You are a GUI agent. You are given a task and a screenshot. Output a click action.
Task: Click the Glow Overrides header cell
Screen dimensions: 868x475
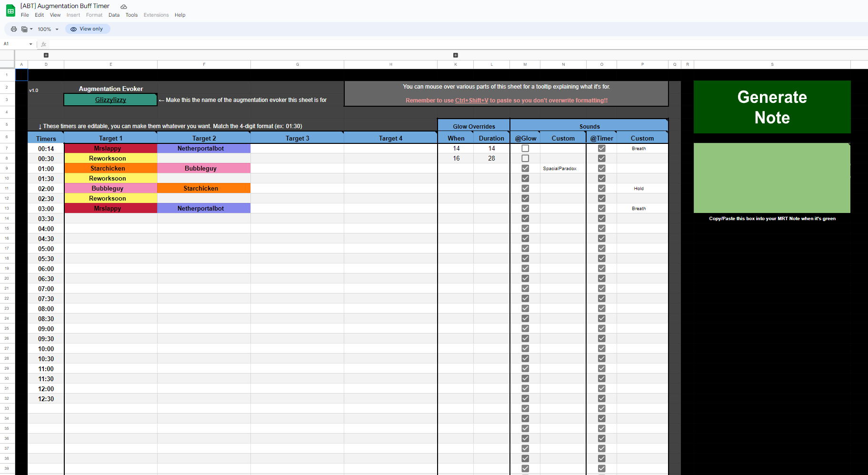[474, 126]
